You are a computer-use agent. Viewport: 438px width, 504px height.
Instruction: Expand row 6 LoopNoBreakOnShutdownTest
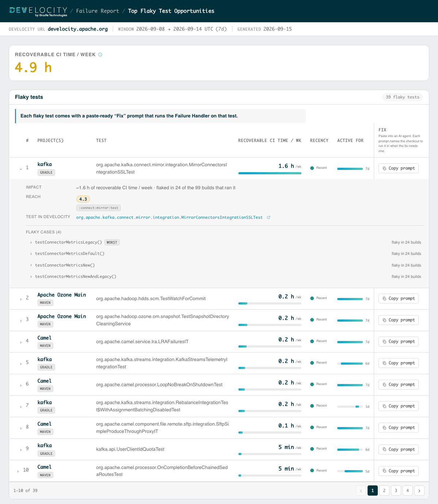[21, 385]
